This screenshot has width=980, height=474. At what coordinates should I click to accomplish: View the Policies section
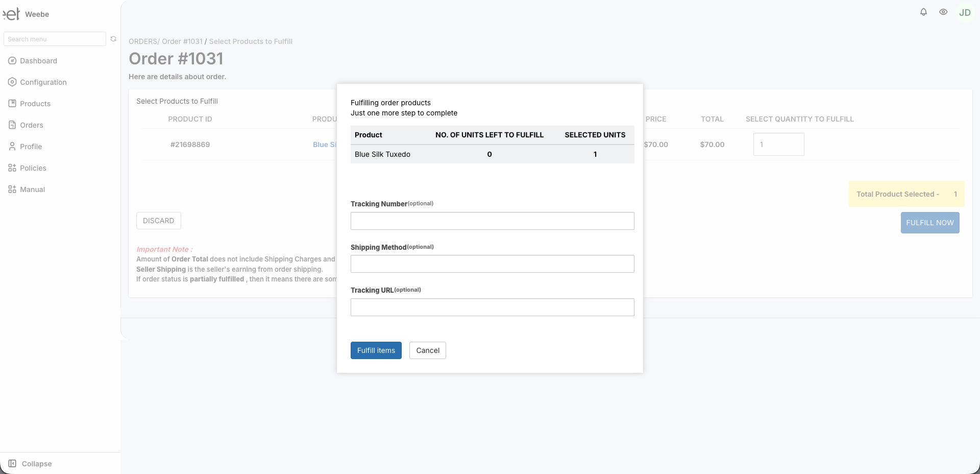33,168
